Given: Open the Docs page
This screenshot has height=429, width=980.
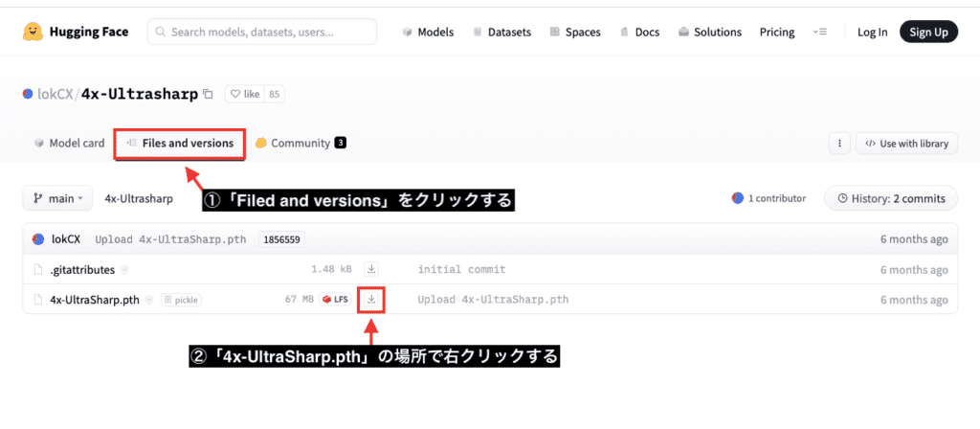Looking at the screenshot, I should tap(639, 32).
